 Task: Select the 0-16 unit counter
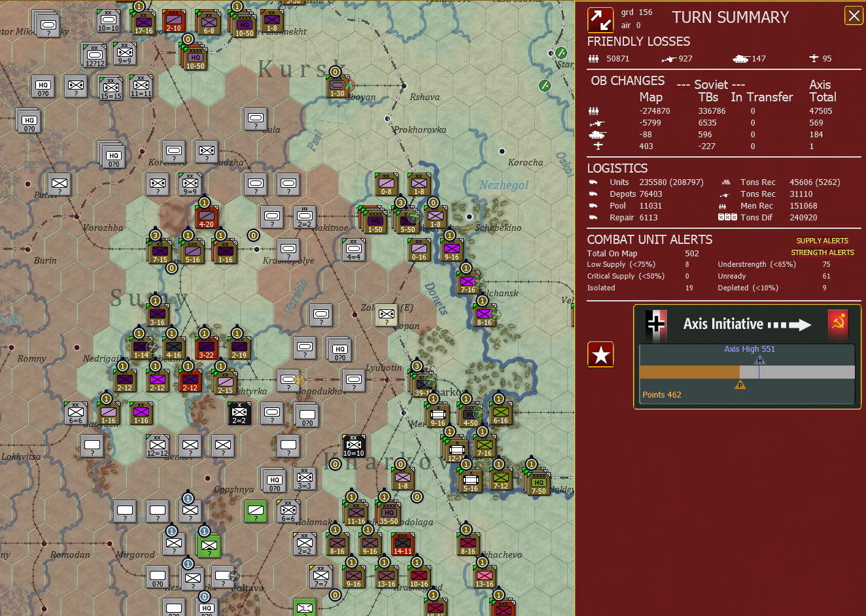419,250
